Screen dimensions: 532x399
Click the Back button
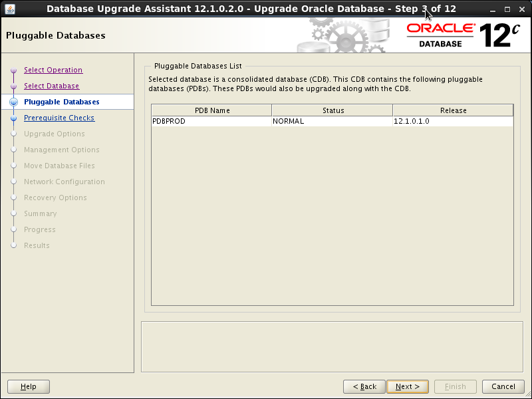point(364,386)
